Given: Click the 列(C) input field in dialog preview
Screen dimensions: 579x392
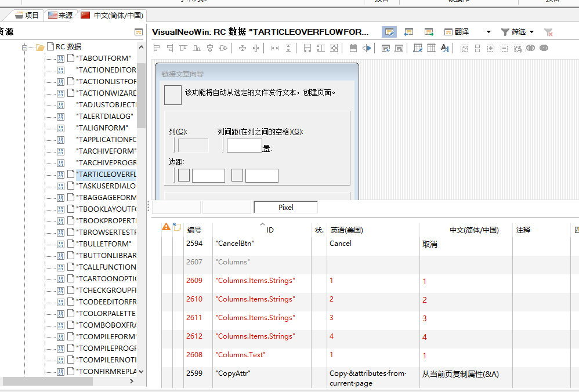Looking at the screenshot, I should coord(193,146).
